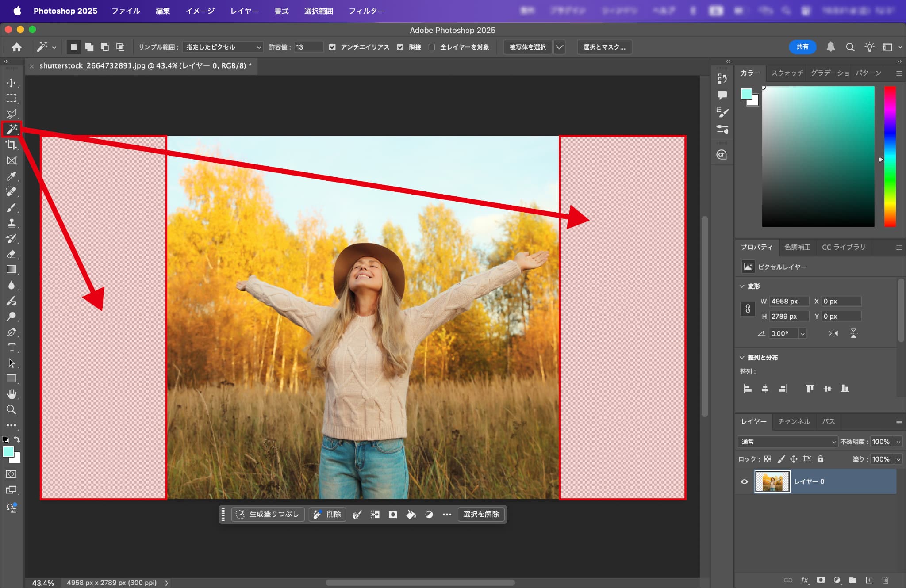The image size is (906, 588).
Task: Switch to the チャンネル tab
Action: 794,421
